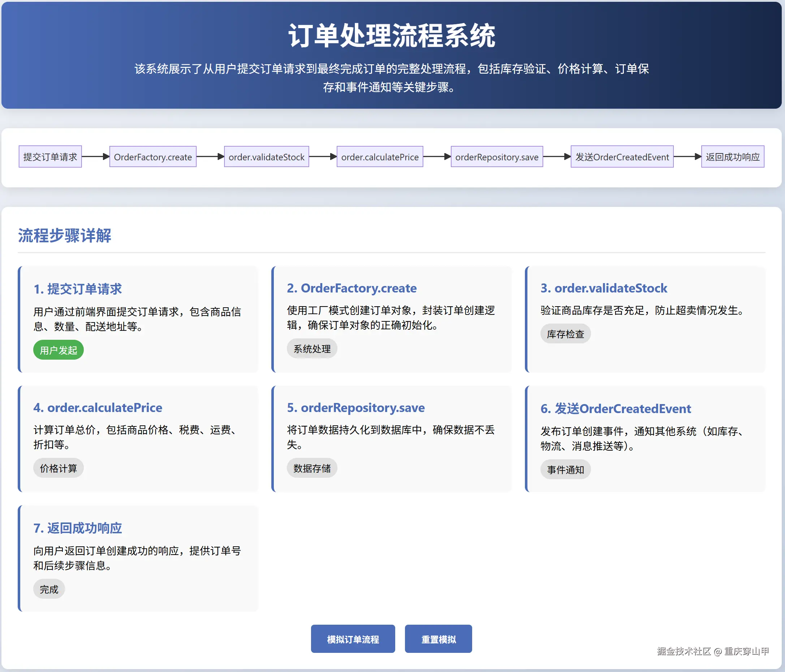Click the 价格计算 tag badge
The height and width of the screenshot is (672, 785).
(59, 468)
